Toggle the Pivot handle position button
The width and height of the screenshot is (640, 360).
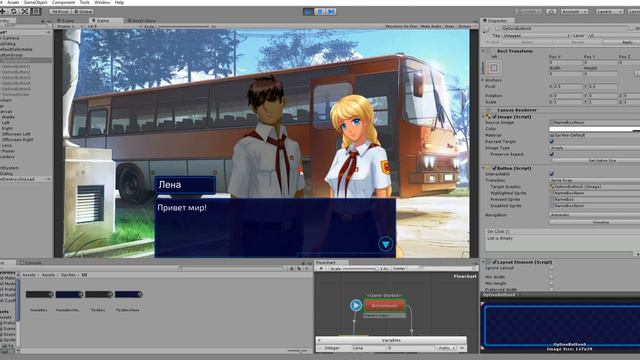[60, 11]
